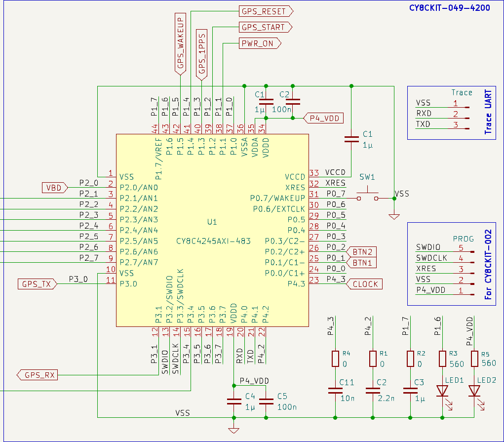The image size is (504, 442).
Task: Click the GPS_START hierarchical label
Action: click(x=266, y=27)
